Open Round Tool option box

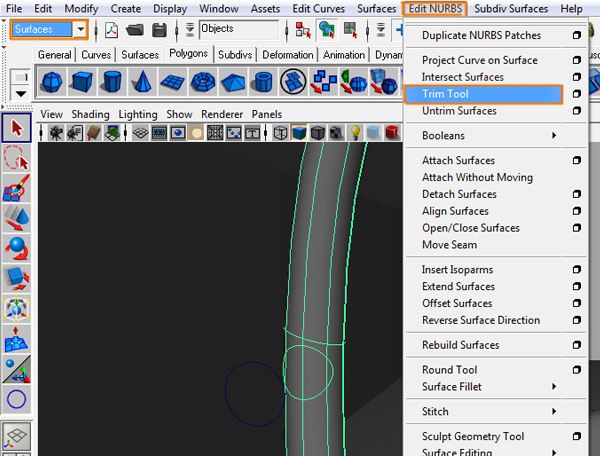[x=577, y=370]
